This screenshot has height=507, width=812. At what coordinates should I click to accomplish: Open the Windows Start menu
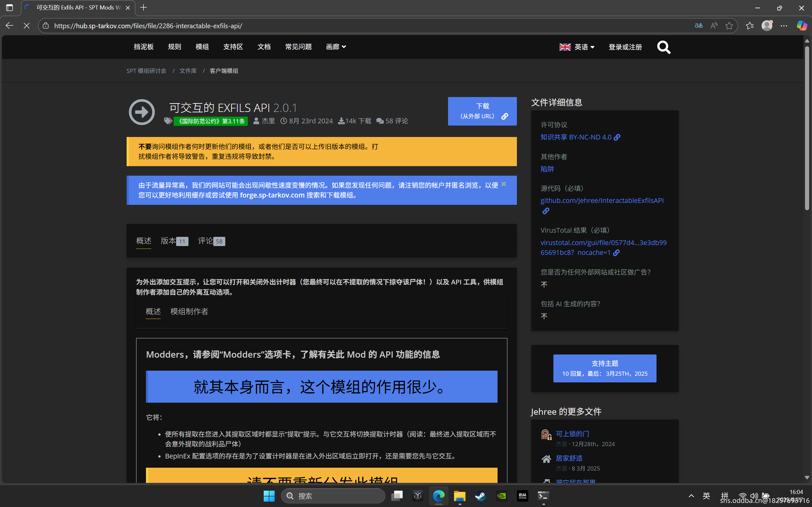[x=269, y=496]
